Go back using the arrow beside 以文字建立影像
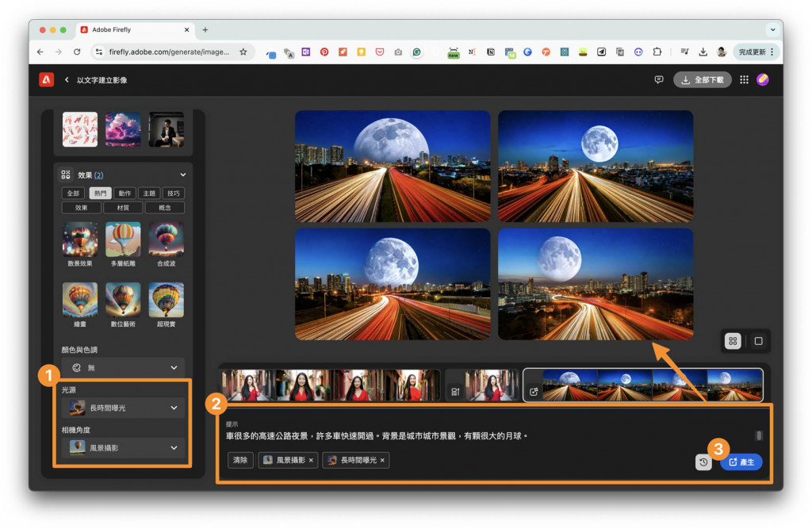Image resolution: width=812 pixels, height=529 pixels. pos(67,80)
